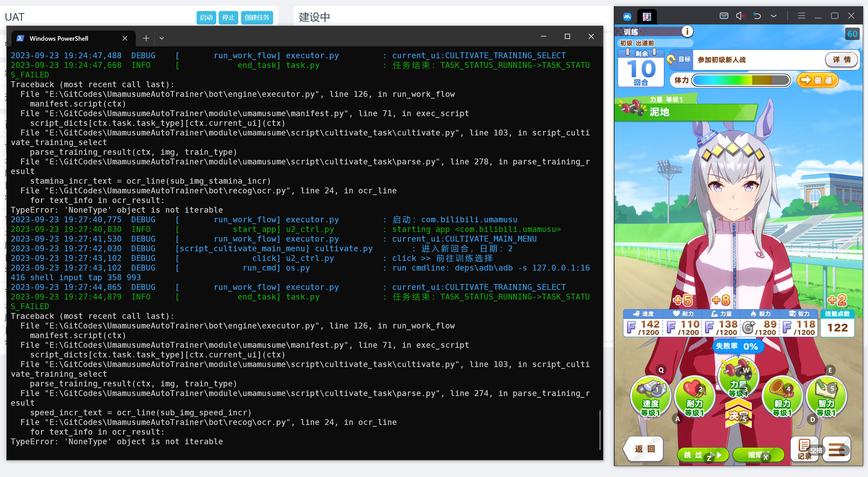The image size is (868, 477).
Task: Open the emulator title bar dropdown chevron
Action: point(774,16)
